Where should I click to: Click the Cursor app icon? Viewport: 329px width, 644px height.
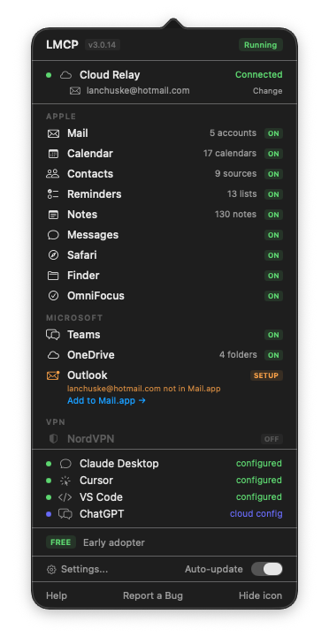pos(65,481)
